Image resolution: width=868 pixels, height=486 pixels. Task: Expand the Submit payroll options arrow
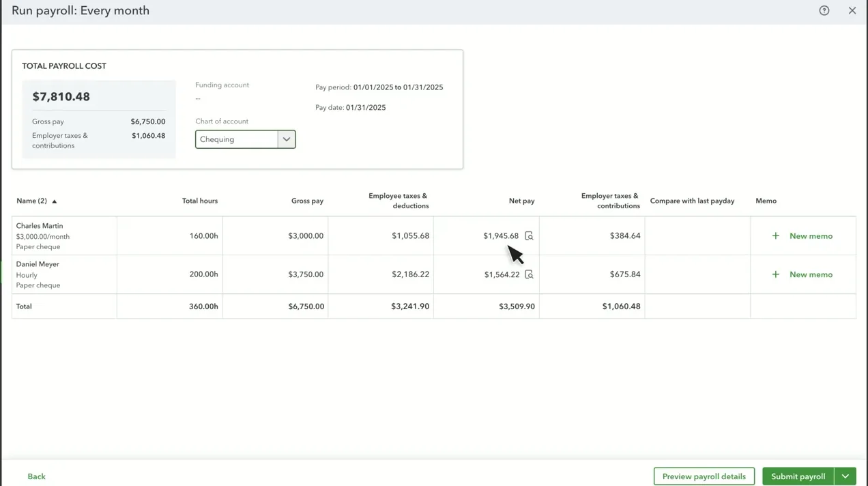(x=845, y=476)
